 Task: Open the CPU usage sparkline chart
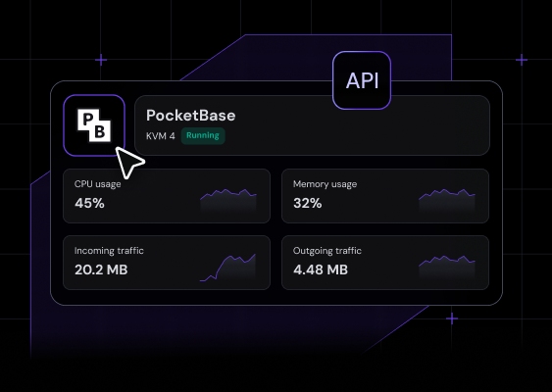(x=228, y=200)
